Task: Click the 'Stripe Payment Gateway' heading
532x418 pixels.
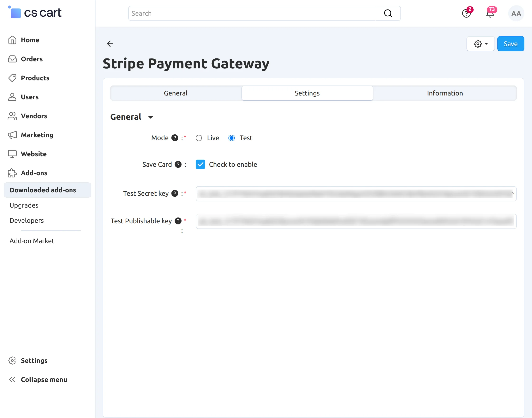Action: pos(186,64)
